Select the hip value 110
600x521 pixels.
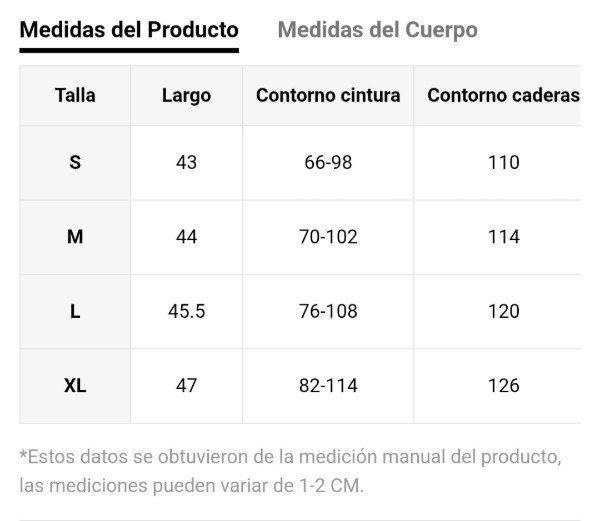(x=503, y=162)
